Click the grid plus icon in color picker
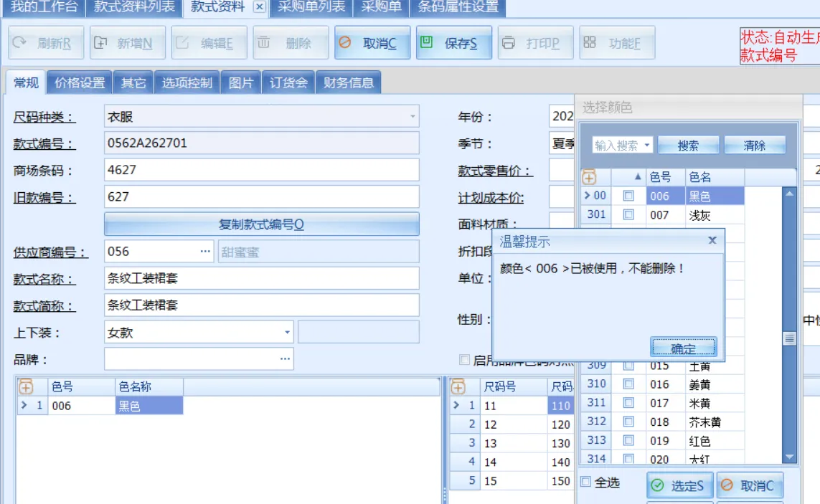This screenshot has height=504, width=820. coord(589,177)
